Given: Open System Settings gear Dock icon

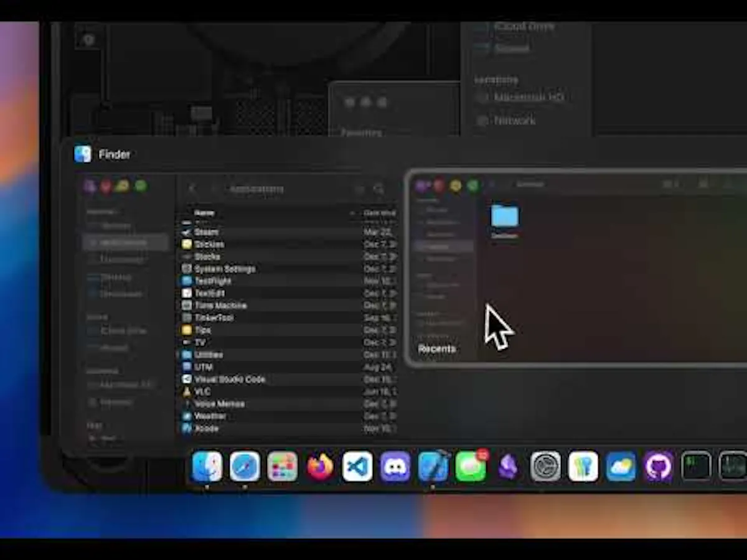Looking at the screenshot, I should [546, 467].
